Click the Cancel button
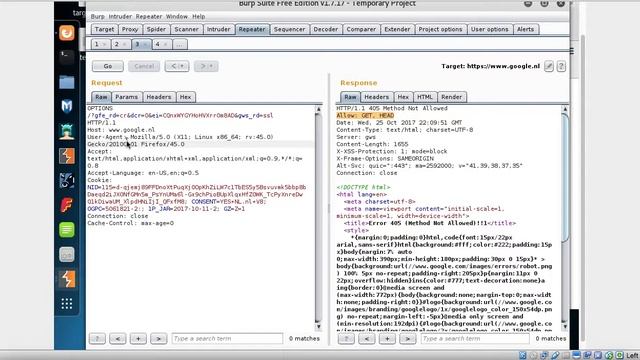 point(144,66)
